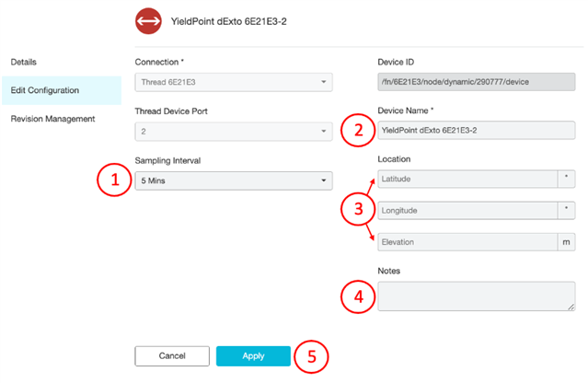
Task: Open the Details section
Action: [24, 62]
